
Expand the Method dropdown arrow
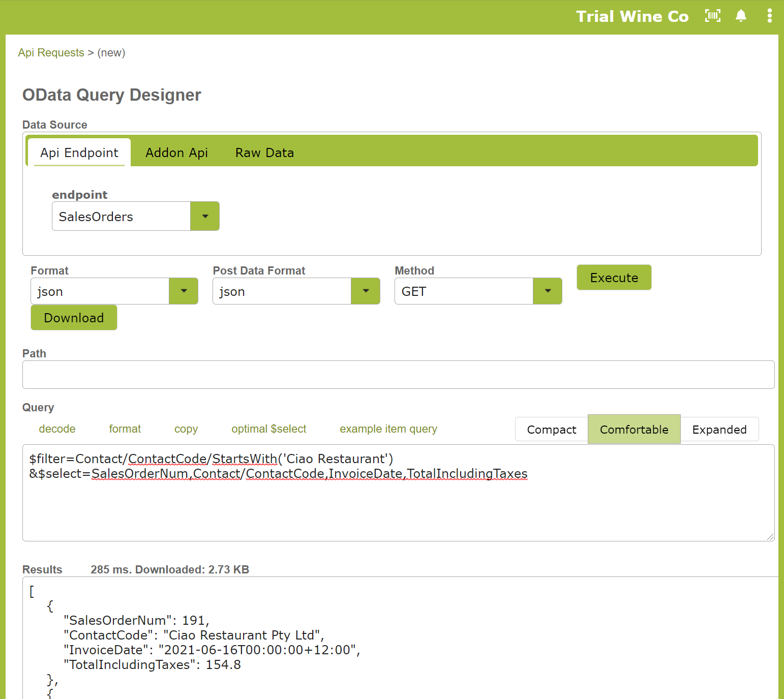(548, 291)
